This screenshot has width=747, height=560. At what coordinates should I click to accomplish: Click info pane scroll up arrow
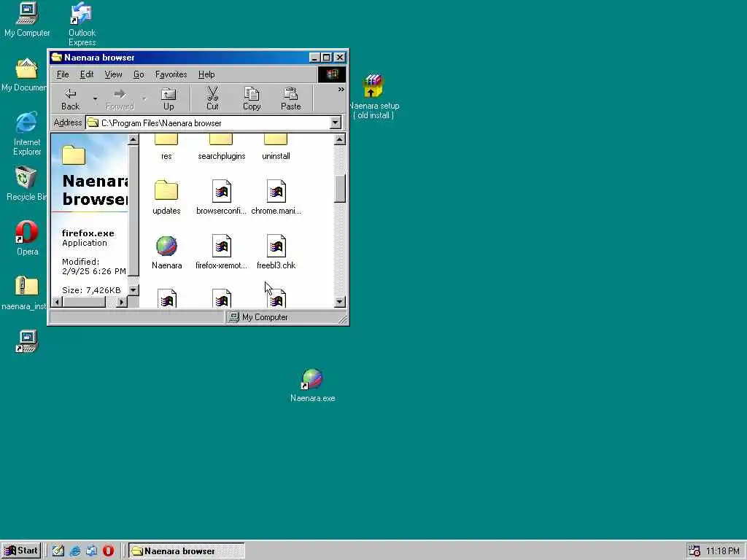pos(133,139)
